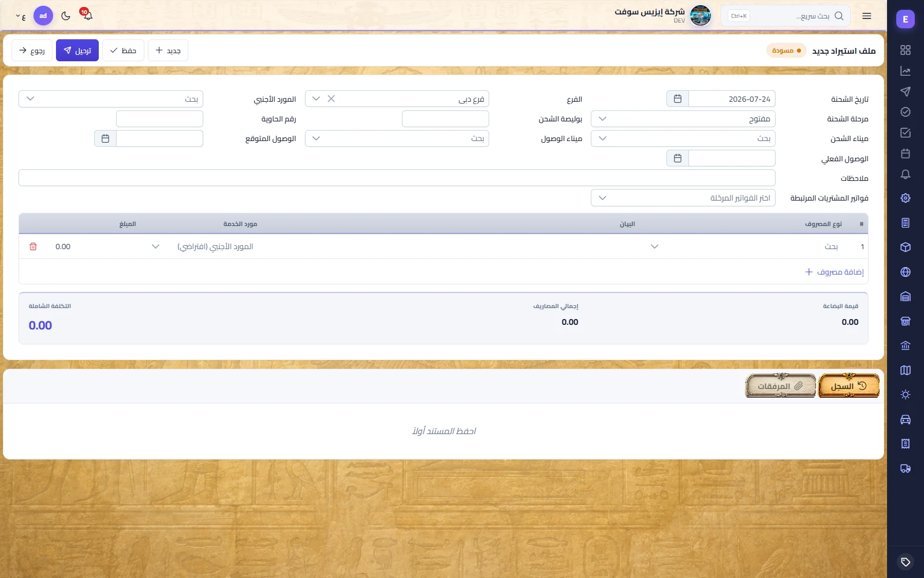
Task: Open the dashboard grid icon in sidebar
Action: 905,50
